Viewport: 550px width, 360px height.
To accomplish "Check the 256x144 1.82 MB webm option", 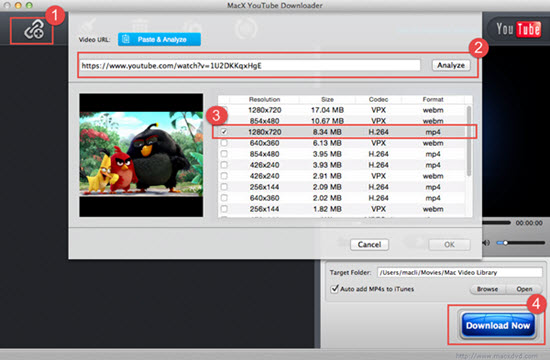I will pos(224,209).
